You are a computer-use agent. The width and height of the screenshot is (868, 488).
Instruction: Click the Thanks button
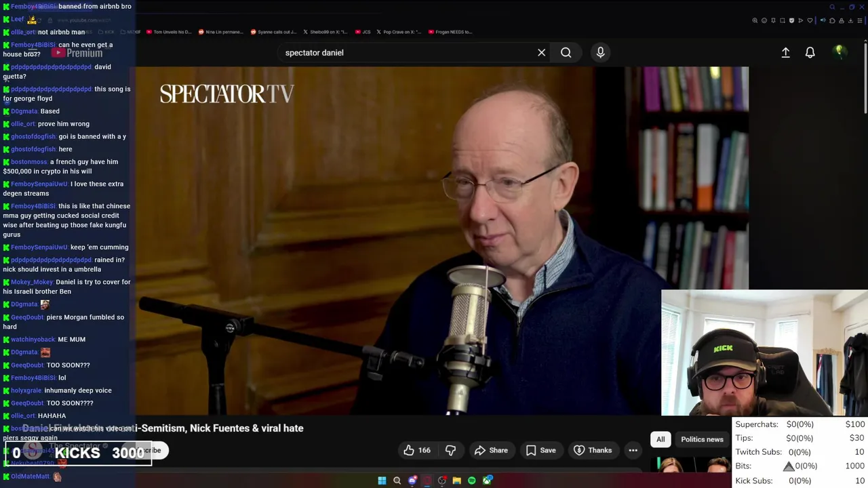point(593,450)
